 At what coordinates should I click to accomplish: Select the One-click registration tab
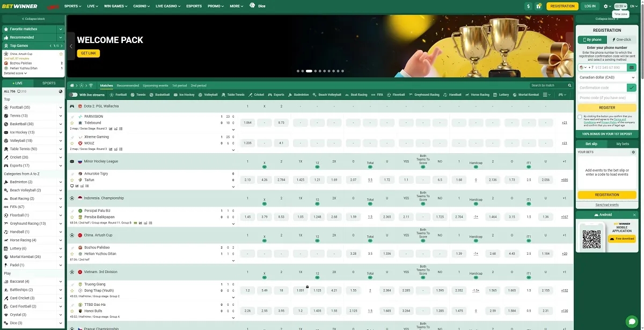point(621,40)
